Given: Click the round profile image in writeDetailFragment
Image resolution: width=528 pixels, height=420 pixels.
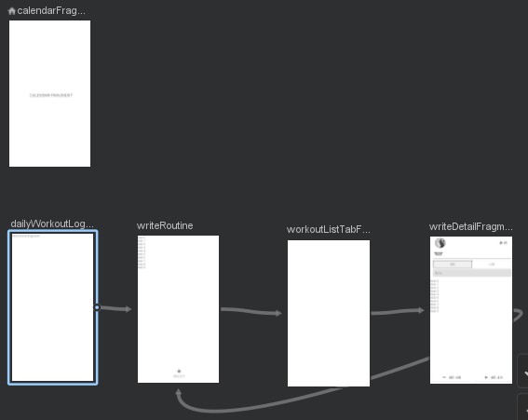Looking at the screenshot, I should coord(440,243).
